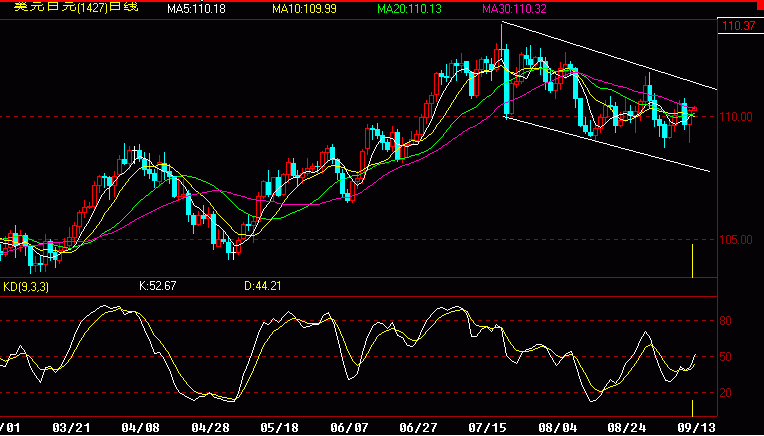The width and height of the screenshot is (764, 436).
Task: Click the 06/27 date label
Action: click(417, 428)
